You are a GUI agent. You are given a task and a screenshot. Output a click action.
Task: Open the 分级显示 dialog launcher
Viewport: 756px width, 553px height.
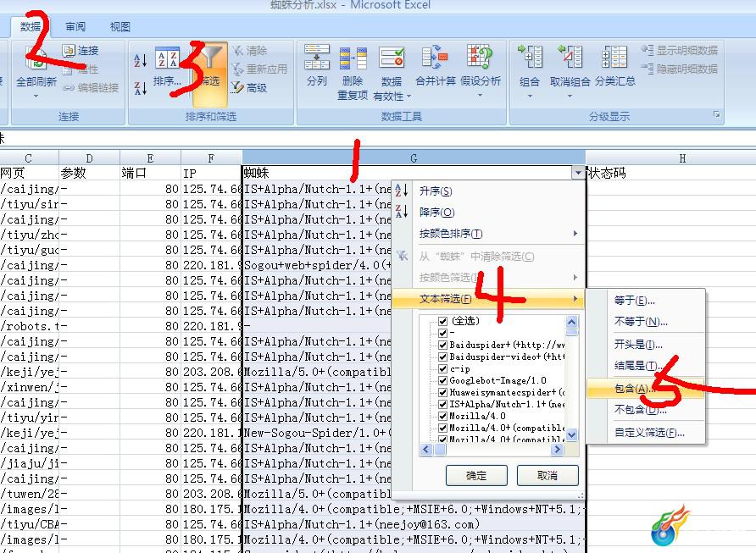[716, 114]
